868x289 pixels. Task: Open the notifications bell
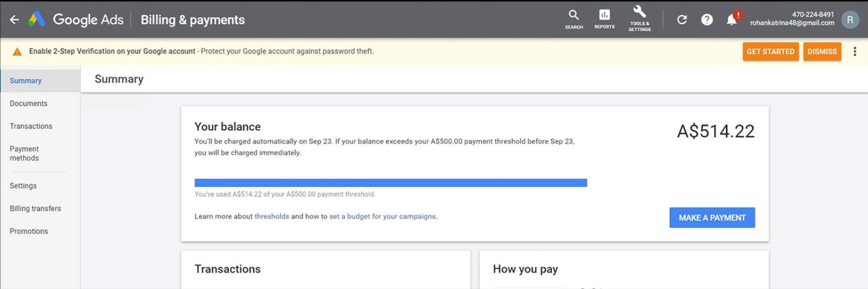pos(731,20)
